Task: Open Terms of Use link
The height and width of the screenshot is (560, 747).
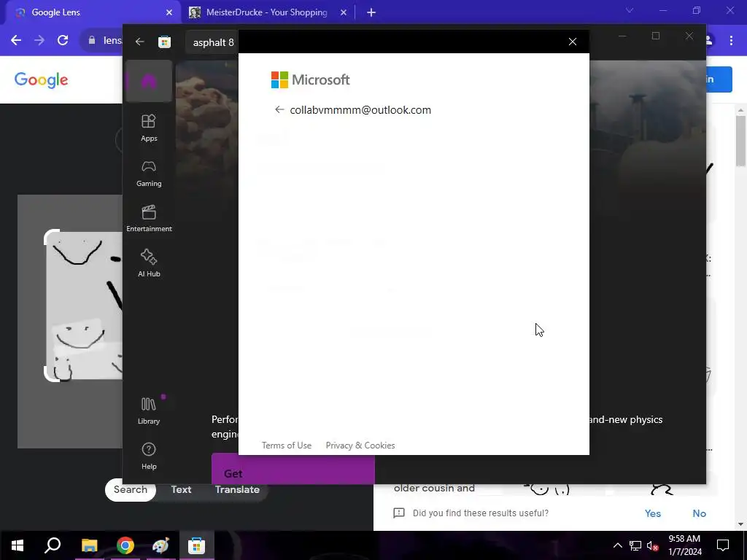Action: pyautogui.click(x=286, y=446)
